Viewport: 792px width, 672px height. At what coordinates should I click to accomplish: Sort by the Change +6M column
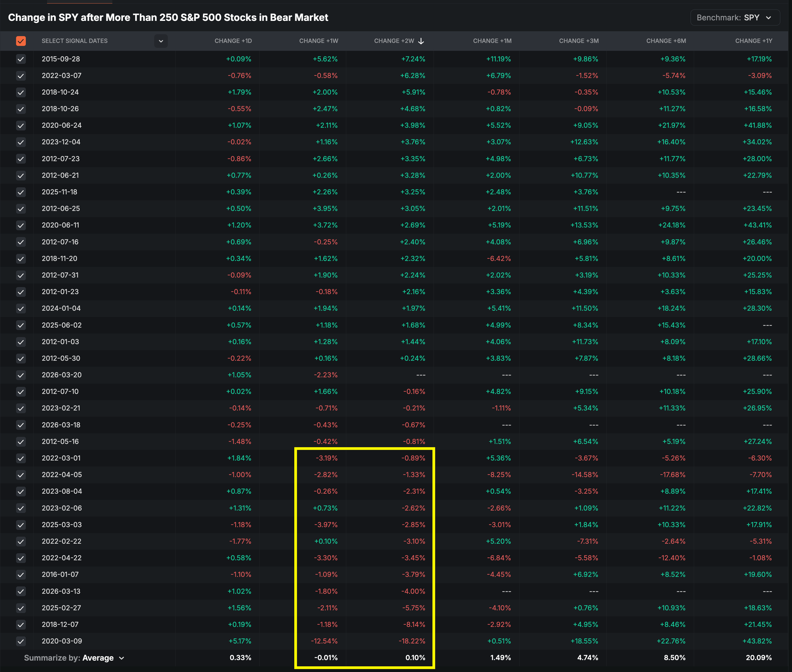point(666,41)
